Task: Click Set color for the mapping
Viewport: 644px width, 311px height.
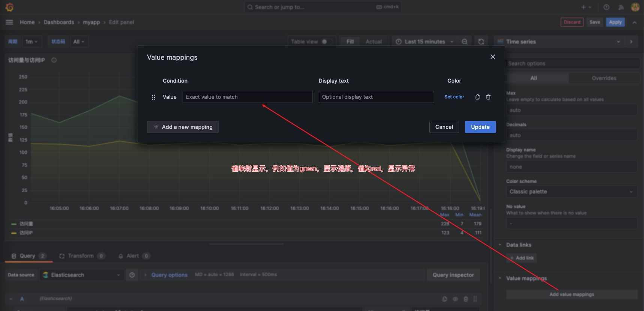Action: (x=454, y=97)
